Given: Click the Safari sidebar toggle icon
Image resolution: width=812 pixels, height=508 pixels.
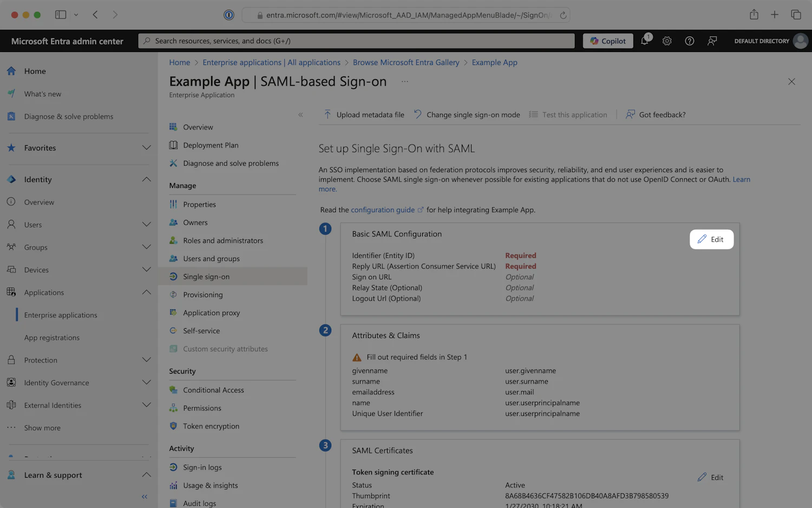Looking at the screenshot, I should (x=61, y=15).
